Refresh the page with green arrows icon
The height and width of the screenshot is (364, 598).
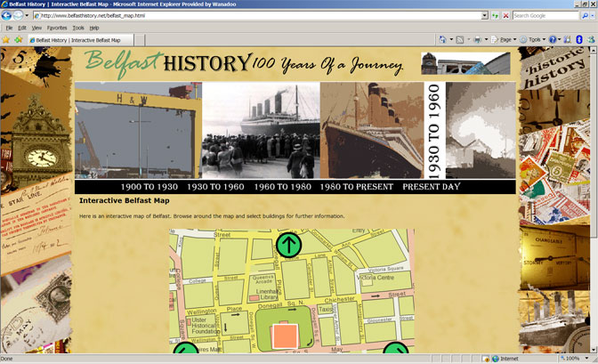click(x=495, y=16)
